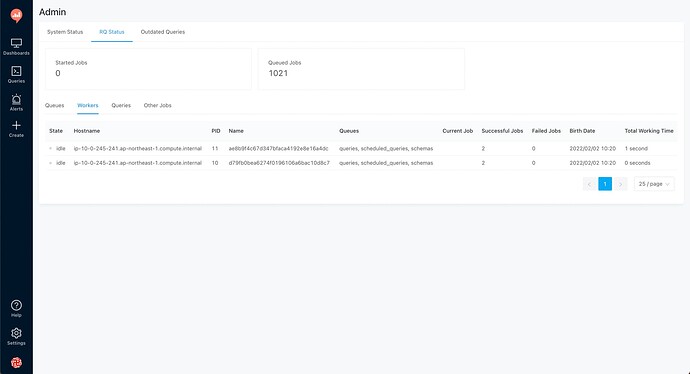Screen dimensions: 690x374
Task: Select the worker row with PID 11
Action: point(361,149)
